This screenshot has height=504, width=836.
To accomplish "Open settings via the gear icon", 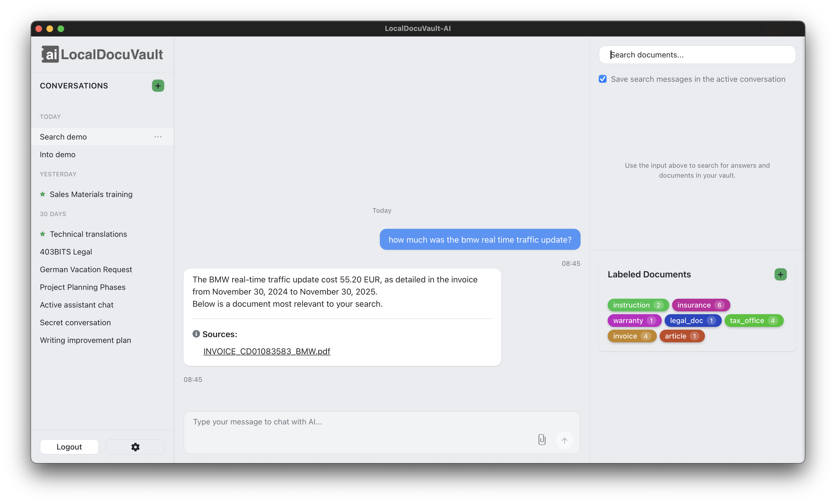I will click(135, 447).
